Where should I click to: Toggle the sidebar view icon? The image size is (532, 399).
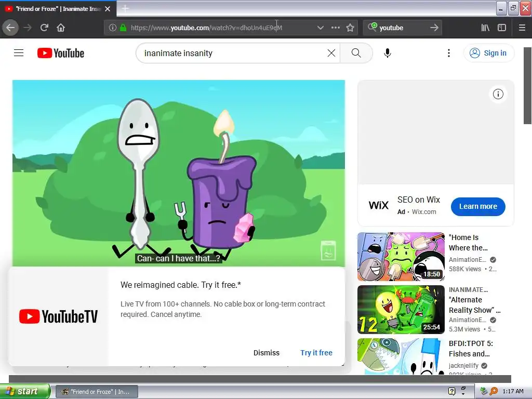502,28
